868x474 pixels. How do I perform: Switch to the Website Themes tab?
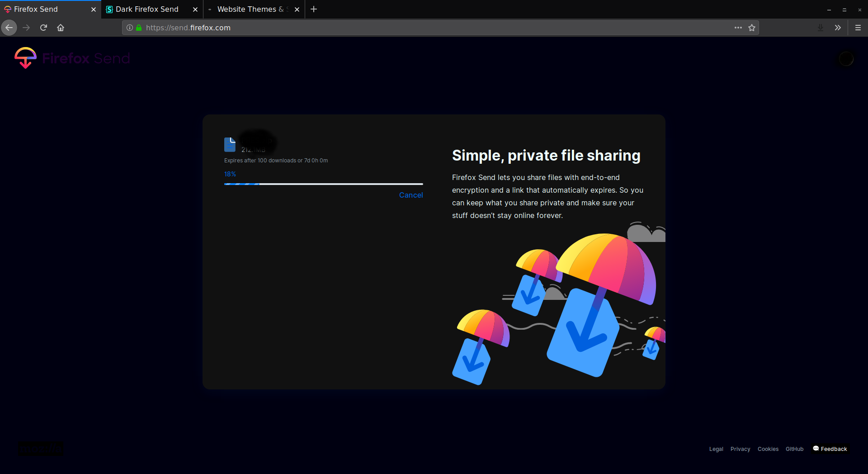pos(249,9)
